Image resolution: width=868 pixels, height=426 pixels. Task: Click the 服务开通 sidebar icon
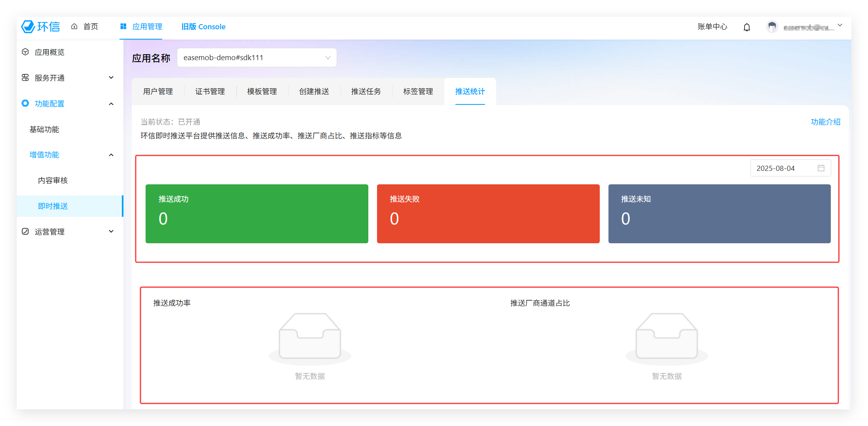pyautogui.click(x=25, y=78)
